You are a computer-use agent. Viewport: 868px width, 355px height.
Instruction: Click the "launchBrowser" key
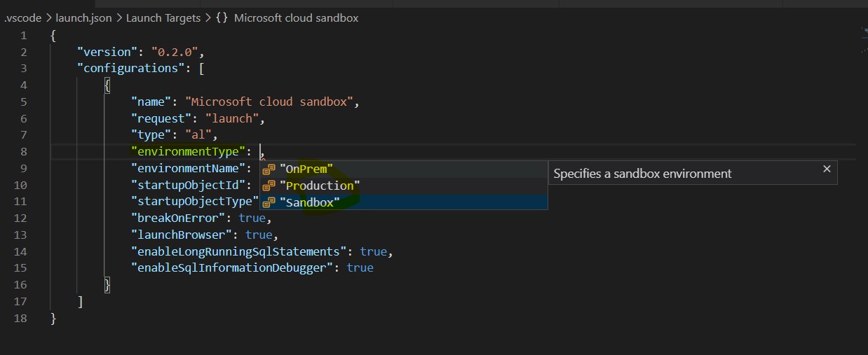click(181, 235)
